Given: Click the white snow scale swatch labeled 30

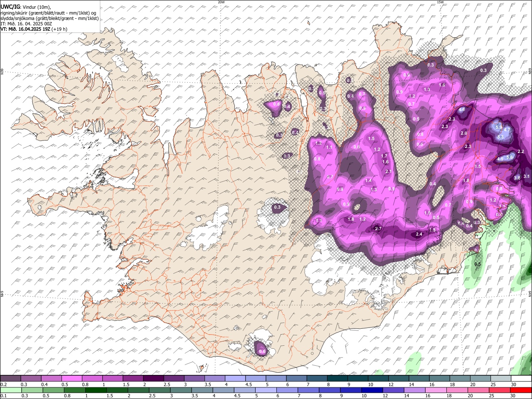Looking at the screenshot, I should (x=521, y=379).
